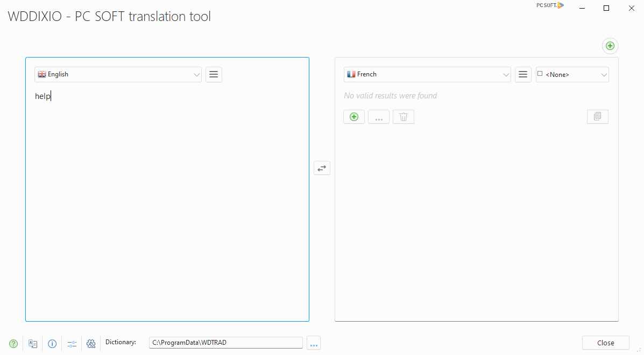644x355 pixels.
Task: Click the green plus icon above the French panel
Action: click(610, 46)
